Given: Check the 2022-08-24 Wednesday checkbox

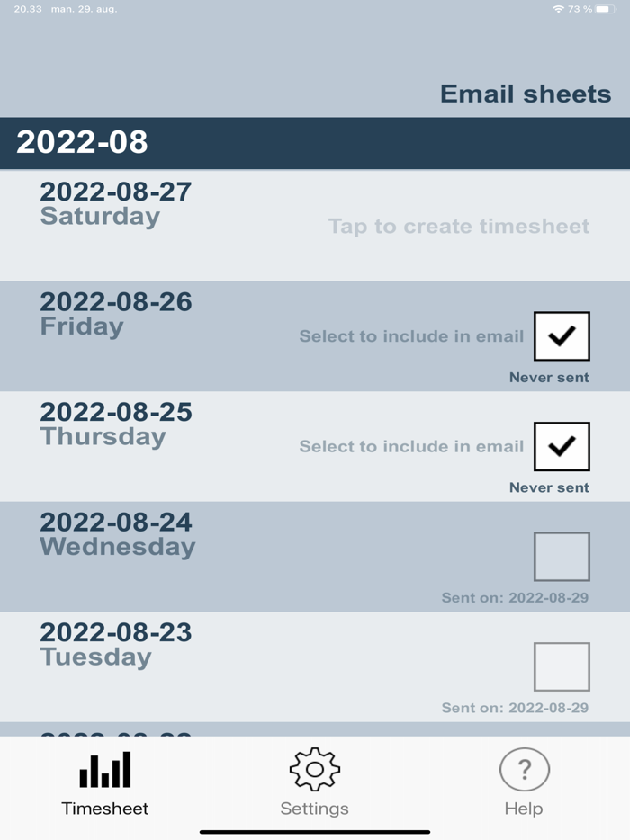Looking at the screenshot, I should [562, 556].
